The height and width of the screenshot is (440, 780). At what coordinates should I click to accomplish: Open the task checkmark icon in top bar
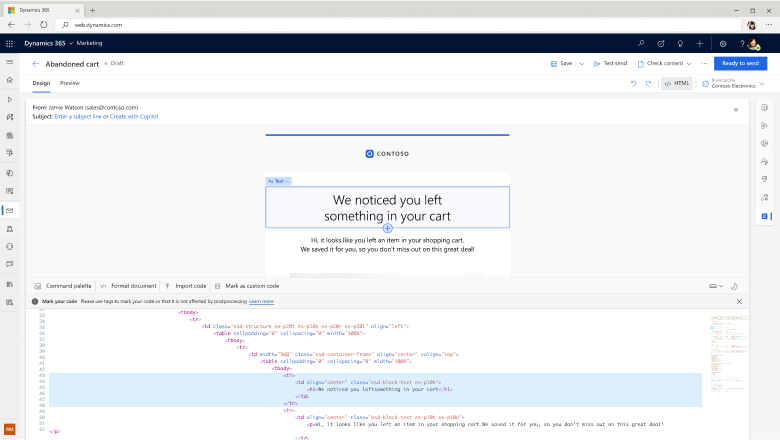661,44
